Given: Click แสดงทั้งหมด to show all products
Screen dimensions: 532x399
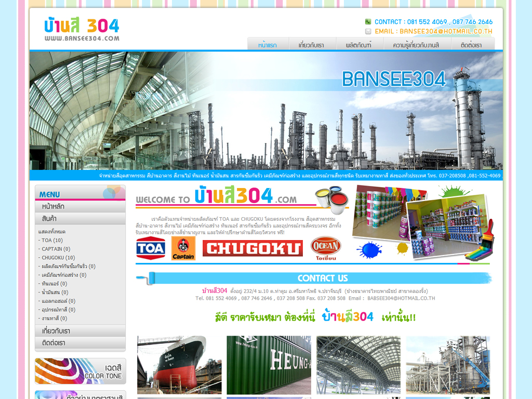Looking at the screenshot, I should 52,231.
